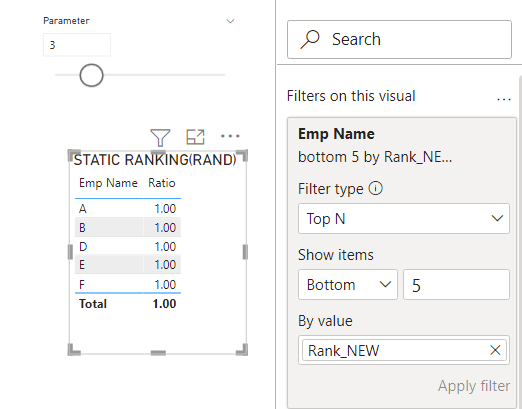Select row E in the table
Viewport: 522px width, 409px height.
coord(128,265)
